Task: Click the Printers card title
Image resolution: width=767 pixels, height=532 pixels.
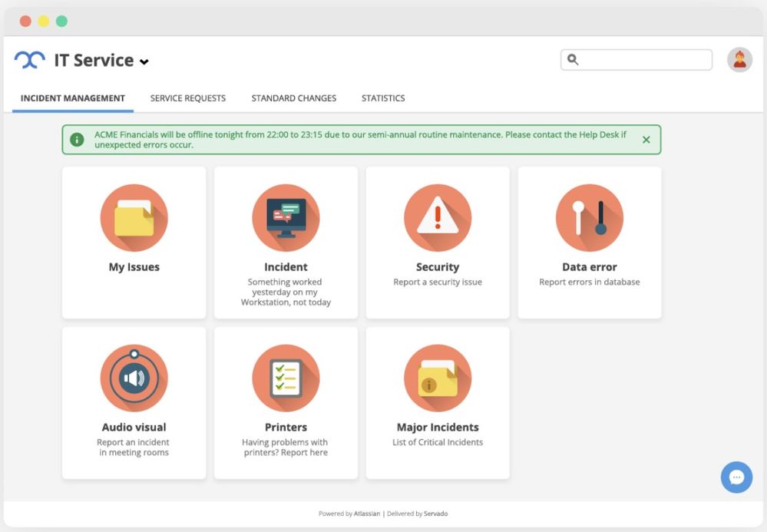Action: pyautogui.click(x=286, y=427)
